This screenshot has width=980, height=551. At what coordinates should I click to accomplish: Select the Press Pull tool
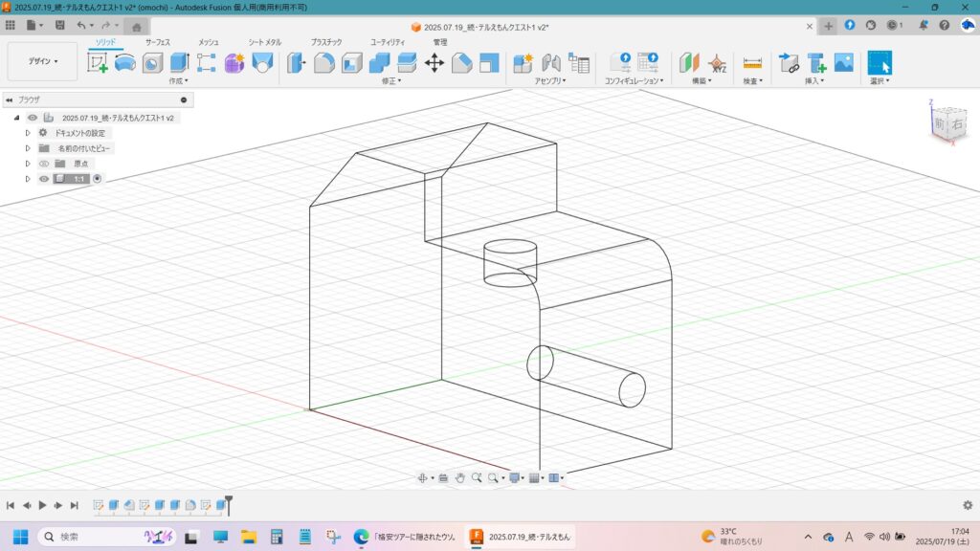click(297, 63)
